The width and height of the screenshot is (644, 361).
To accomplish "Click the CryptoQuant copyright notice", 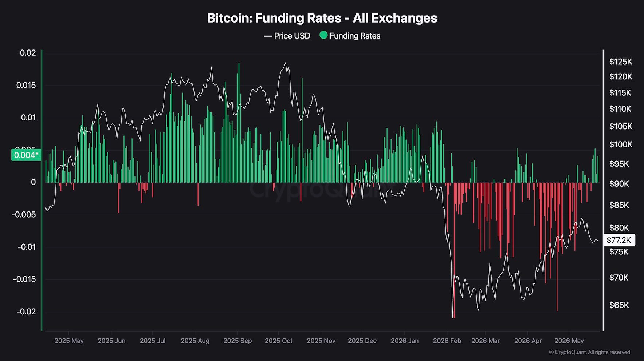I will [589, 352].
